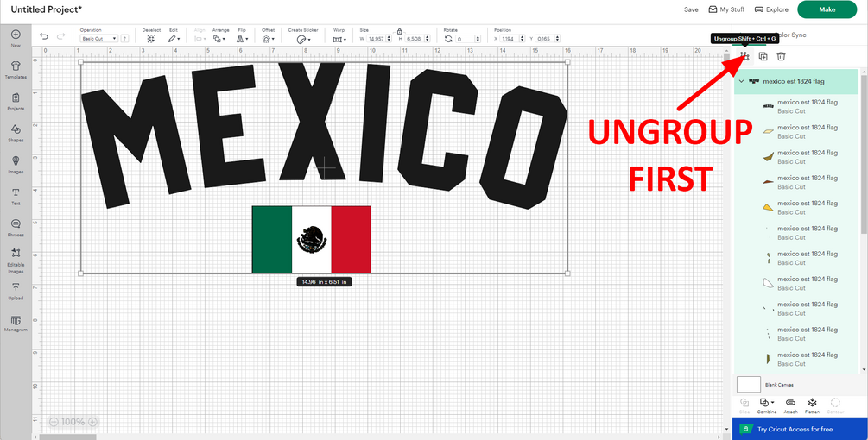868x440 pixels.
Task: Click the Width size input field
Action: pyautogui.click(x=376, y=39)
